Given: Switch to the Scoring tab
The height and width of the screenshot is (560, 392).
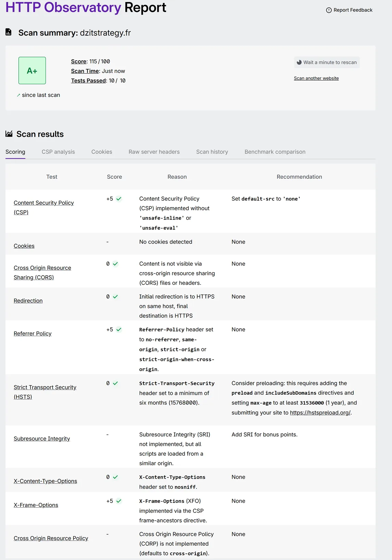Looking at the screenshot, I should point(15,152).
